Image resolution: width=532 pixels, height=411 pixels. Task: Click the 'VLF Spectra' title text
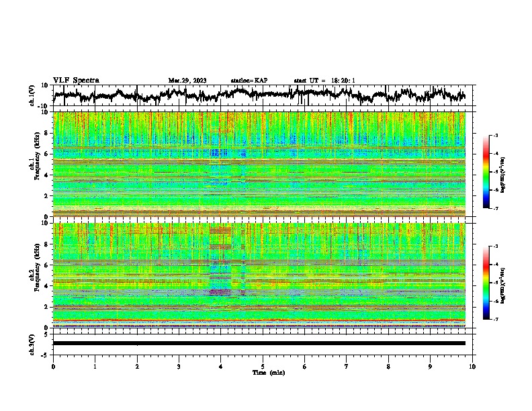[76, 81]
